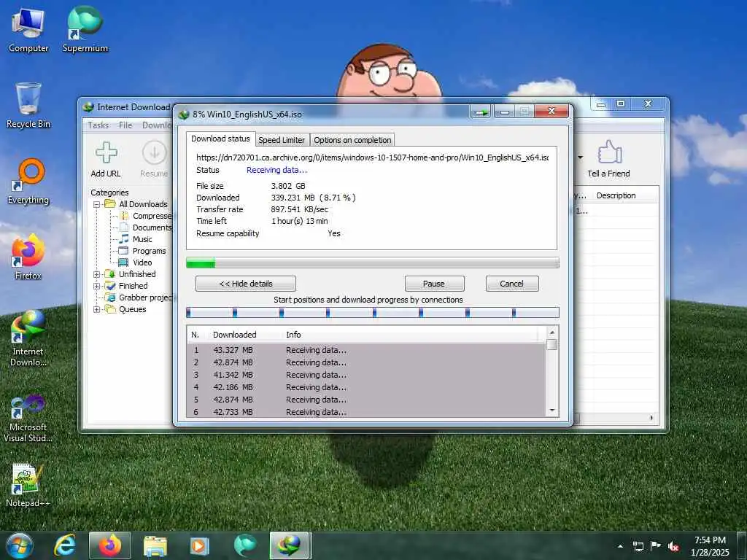Viewport: 747px width, 560px height.
Task: Select the Notepad++ desktop shortcut
Action: point(28,486)
